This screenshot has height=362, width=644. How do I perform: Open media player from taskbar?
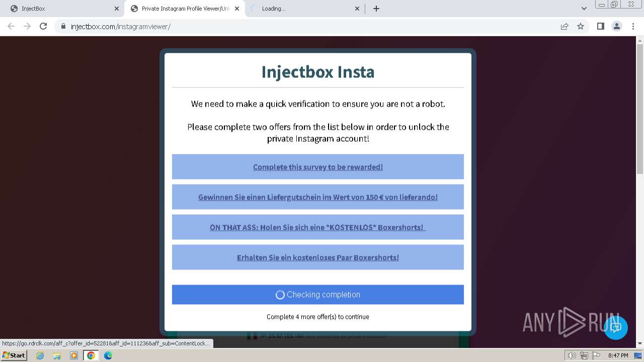[74, 355]
